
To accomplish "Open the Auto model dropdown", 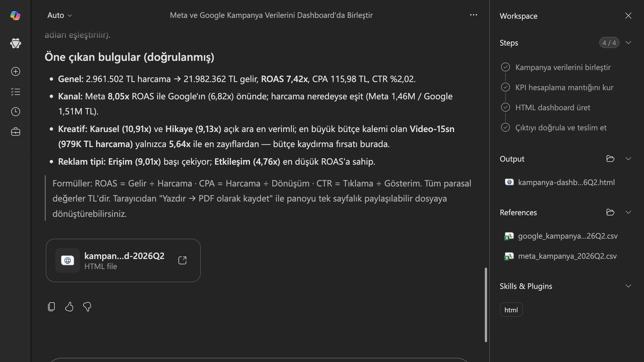I will [59, 16].
